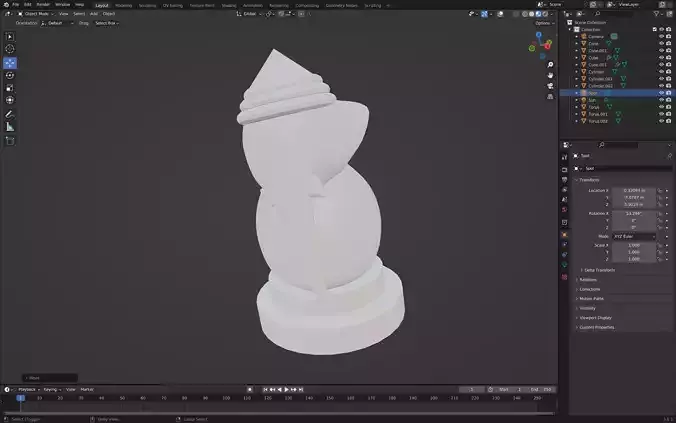Switch to the Geometry Nodes workspace tab

[341, 6]
